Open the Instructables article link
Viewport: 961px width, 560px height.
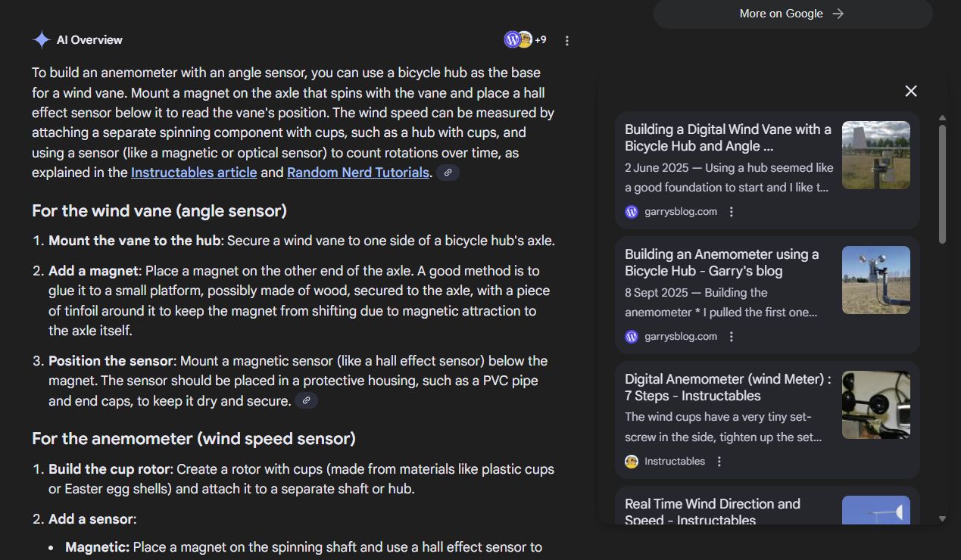tap(194, 173)
